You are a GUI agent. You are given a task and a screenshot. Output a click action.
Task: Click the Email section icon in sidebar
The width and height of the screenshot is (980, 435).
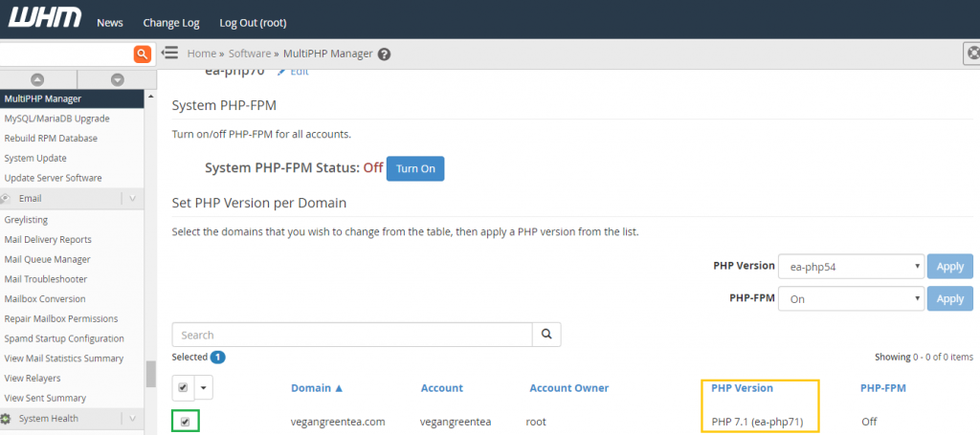click(x=6, y=199)
